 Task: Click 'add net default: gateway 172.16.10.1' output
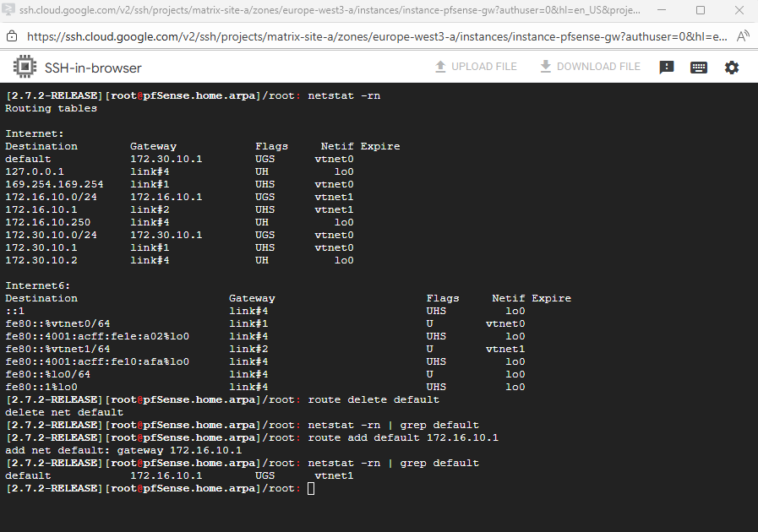point(123,450)
